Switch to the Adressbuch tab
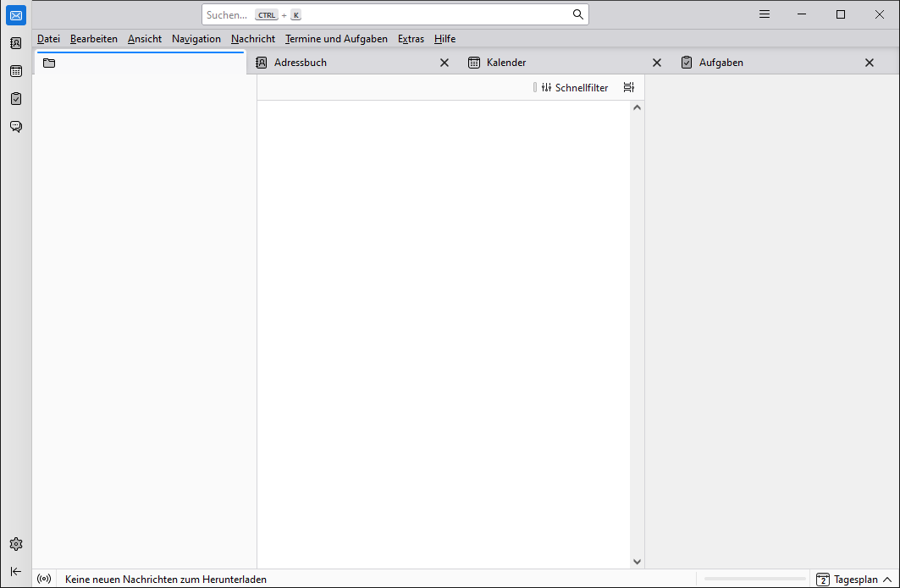Viewport: 900px width, 588px height. click(300, 63)
